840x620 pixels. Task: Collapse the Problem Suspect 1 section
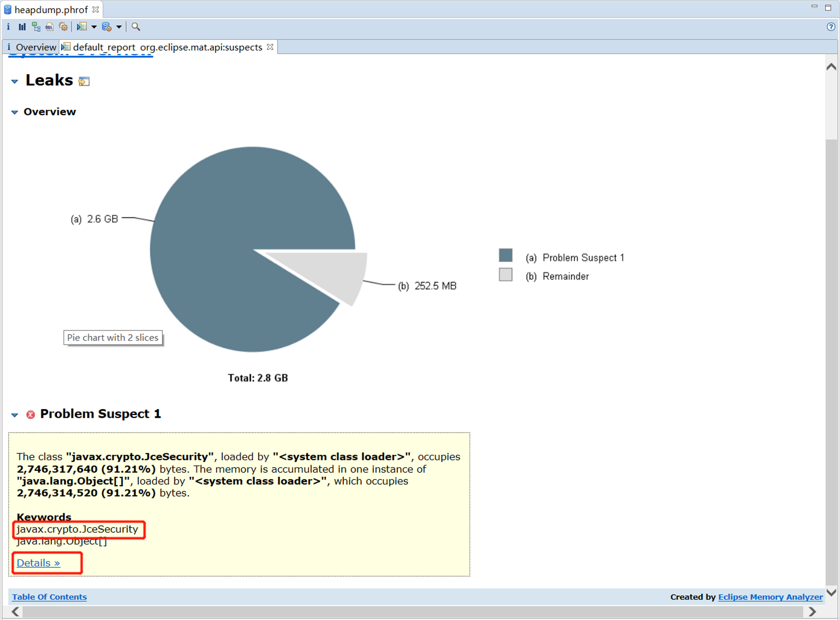tap(14, 415)
